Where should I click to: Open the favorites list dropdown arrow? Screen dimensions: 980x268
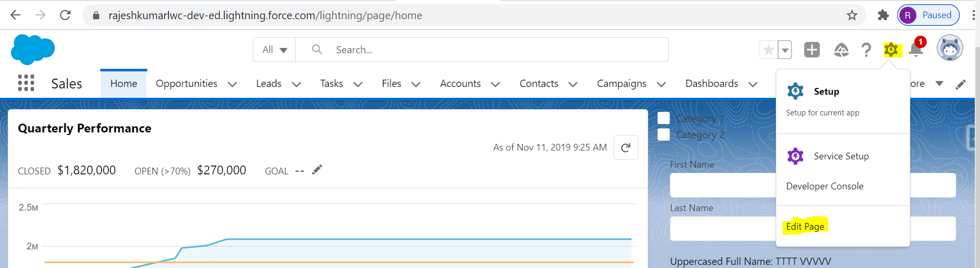(785, 50)
